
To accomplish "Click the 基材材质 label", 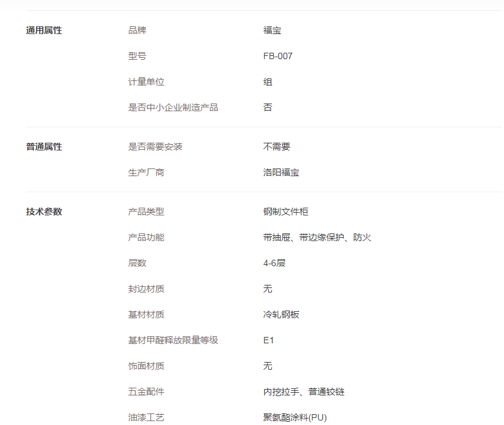I will click(x=147, y=314).
